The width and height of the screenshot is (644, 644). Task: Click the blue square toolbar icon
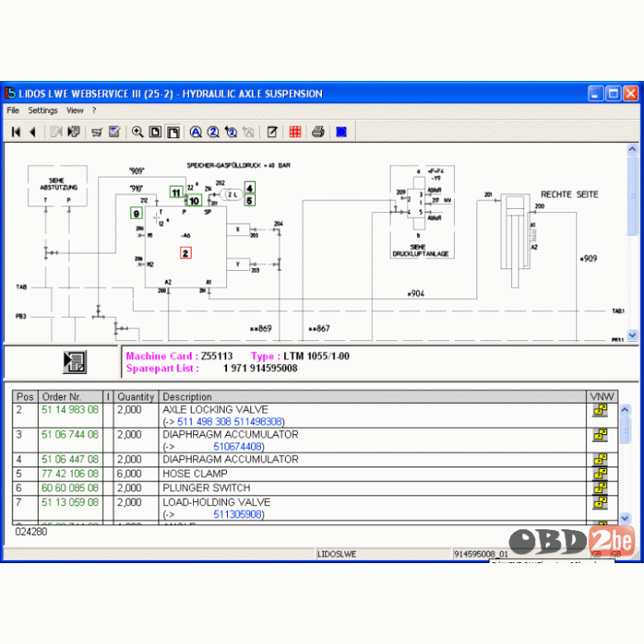pyautogui.click(x=341, y=132)
